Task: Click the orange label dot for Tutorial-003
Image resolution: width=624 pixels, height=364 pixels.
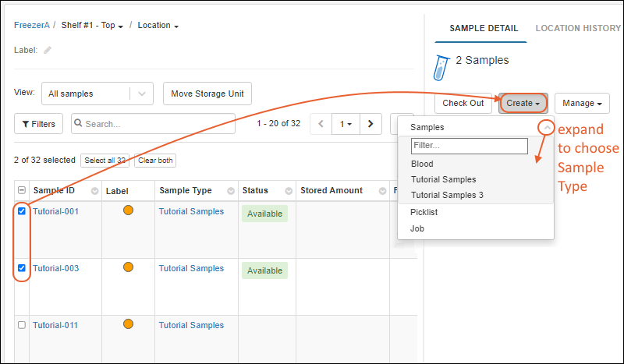Action: coord(128,267)
